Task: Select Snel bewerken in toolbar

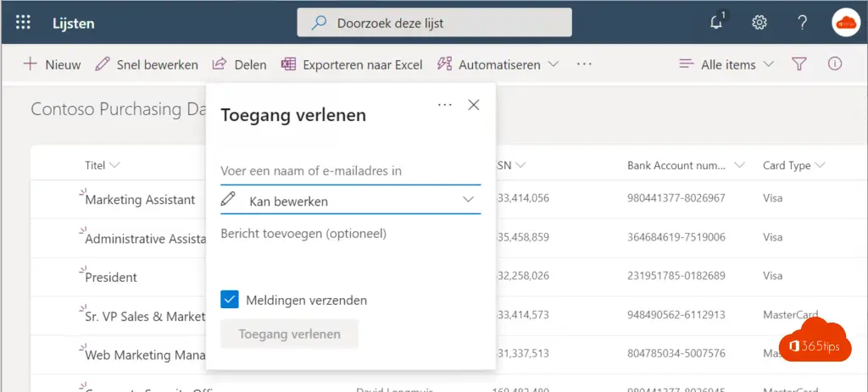Action: click(x=147, y=64)
